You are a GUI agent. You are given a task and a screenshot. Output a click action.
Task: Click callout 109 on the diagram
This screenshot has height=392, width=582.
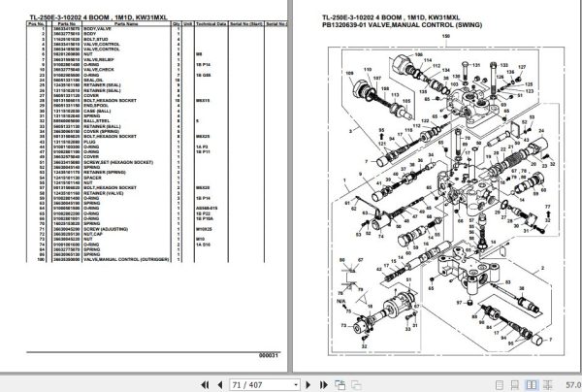click(x=349, y=73)
